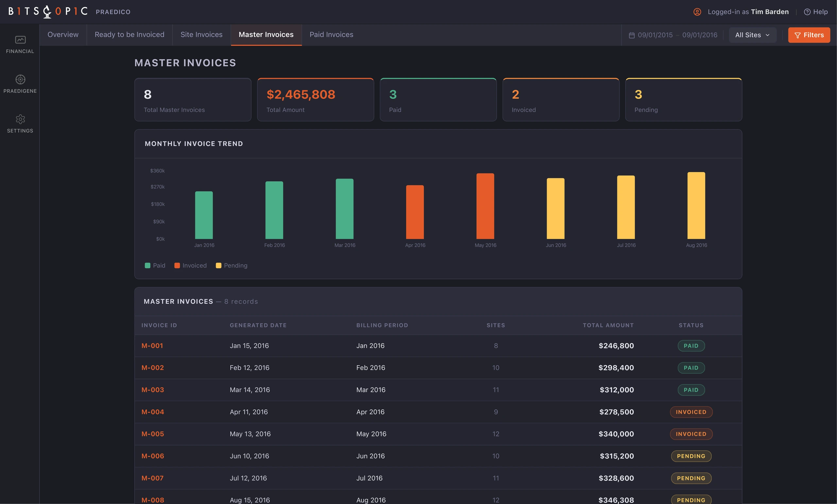Sort by the Total Amount column header
This screenshot has height=504, width=837.
[x=608, y=325]
